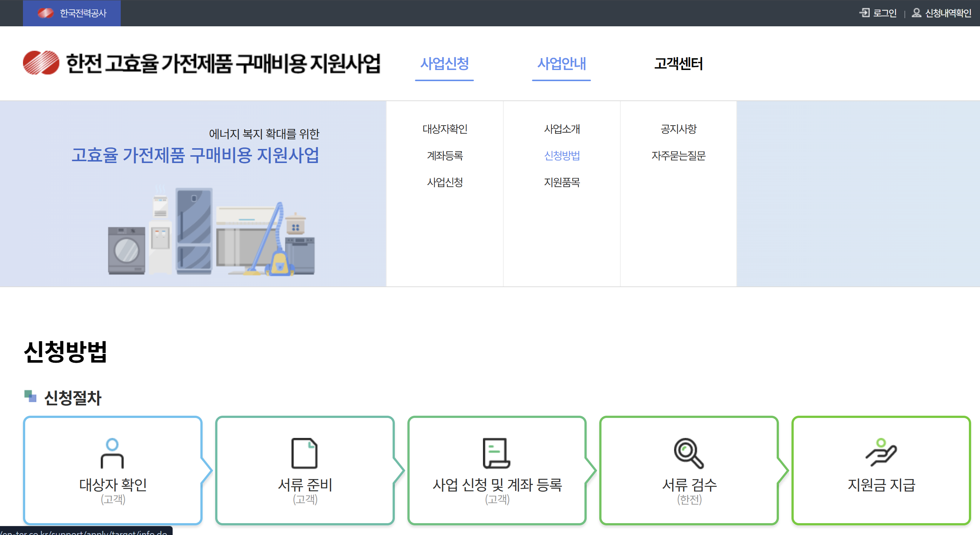Open the 사업안내 top menu
This screenshot has height=535, width=980.
561,64
